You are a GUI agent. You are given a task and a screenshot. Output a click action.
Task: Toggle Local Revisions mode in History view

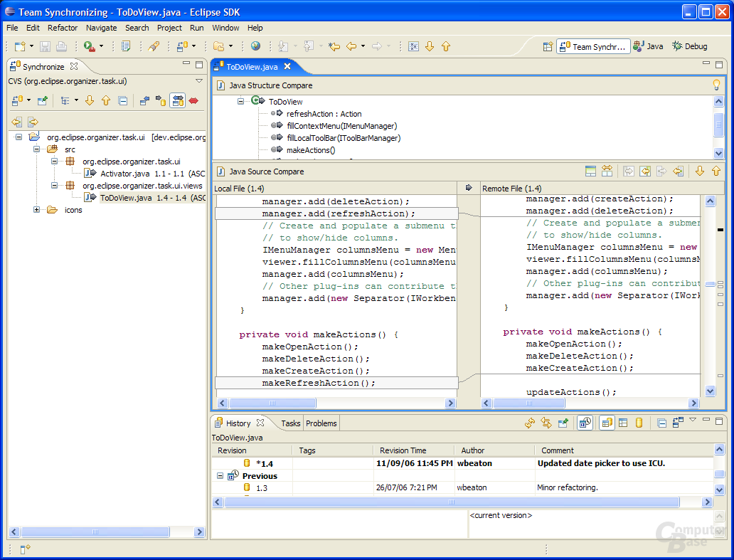click(623, 423)
